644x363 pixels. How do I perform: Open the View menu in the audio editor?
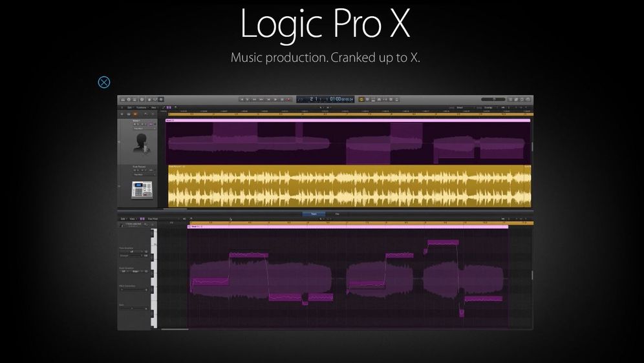point(132,219)
